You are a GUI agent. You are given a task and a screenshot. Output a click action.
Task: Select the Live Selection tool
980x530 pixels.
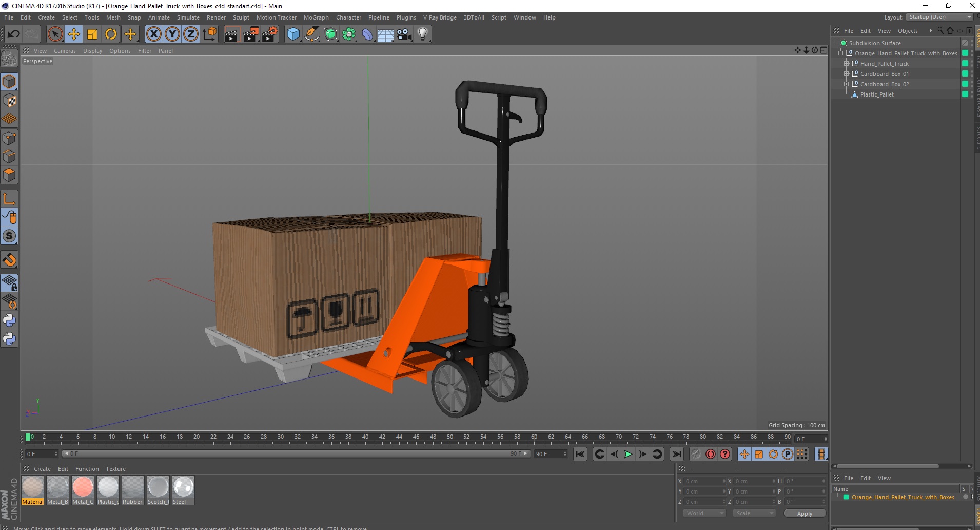(x=55, y=34)
